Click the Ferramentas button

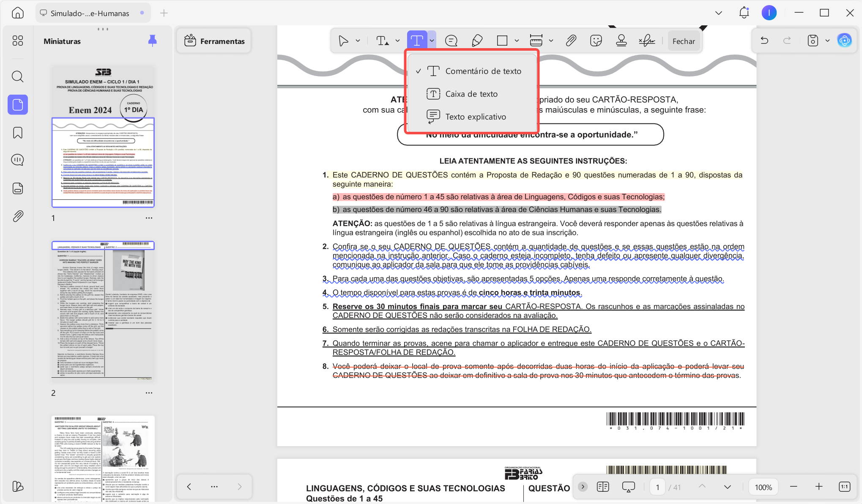[214, 41]
